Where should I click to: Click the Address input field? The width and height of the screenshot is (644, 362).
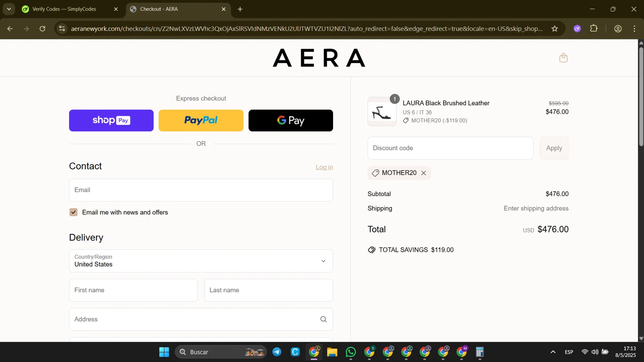[x=201, y=319]
